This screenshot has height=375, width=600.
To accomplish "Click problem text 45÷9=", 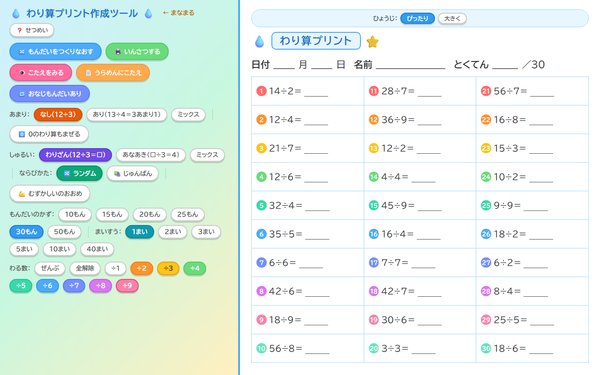I will tap(398, 205).
